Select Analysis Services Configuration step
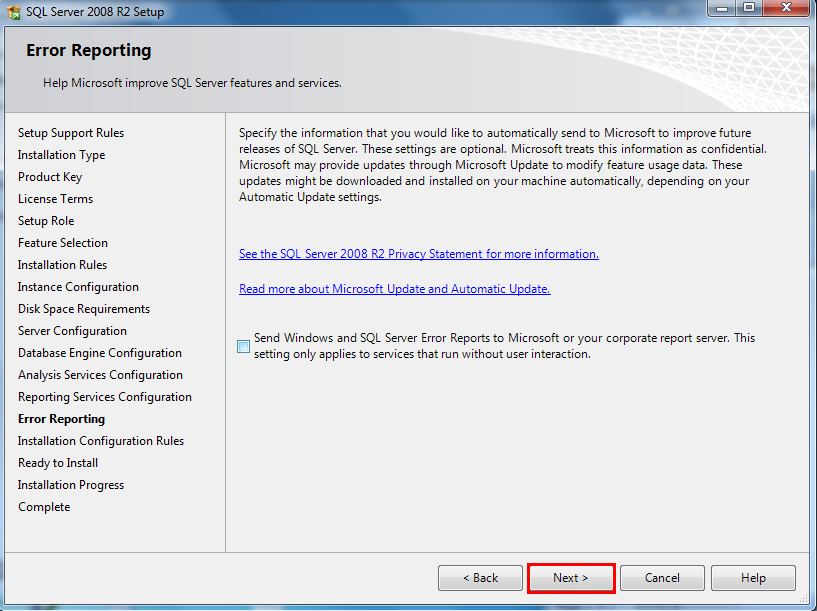The image size is (817, 611). (x=101, y=375)
